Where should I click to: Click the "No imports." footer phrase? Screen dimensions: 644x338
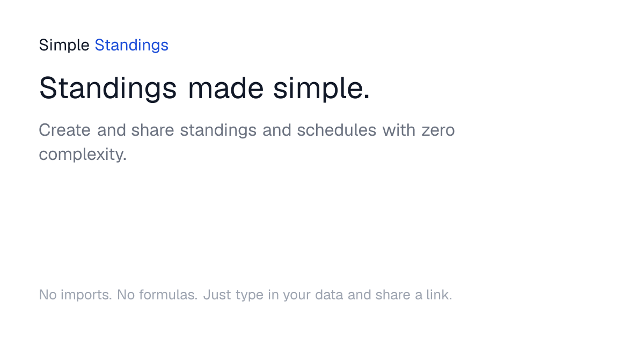[x=75, y=295]
